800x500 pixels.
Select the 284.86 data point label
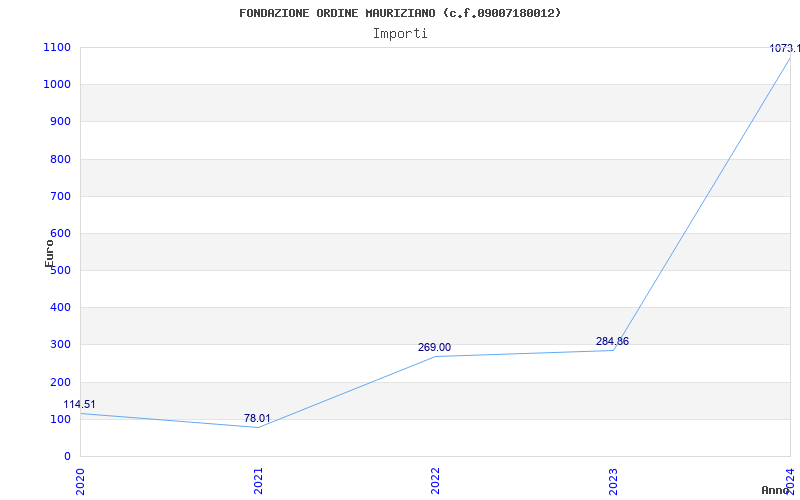click(612, 341)
